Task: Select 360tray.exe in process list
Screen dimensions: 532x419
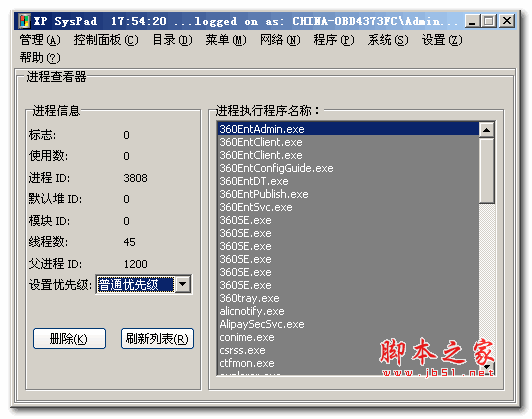Action: (x=348, y=298)
